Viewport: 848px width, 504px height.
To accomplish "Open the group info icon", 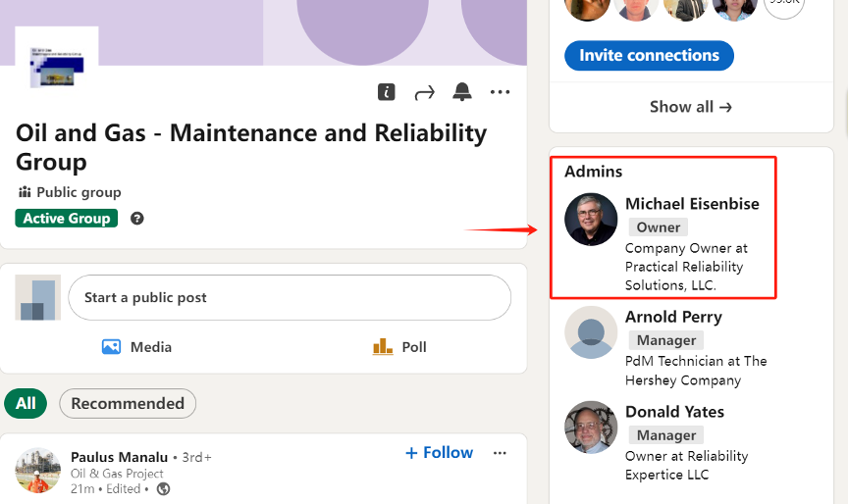I will coord(386,92).
